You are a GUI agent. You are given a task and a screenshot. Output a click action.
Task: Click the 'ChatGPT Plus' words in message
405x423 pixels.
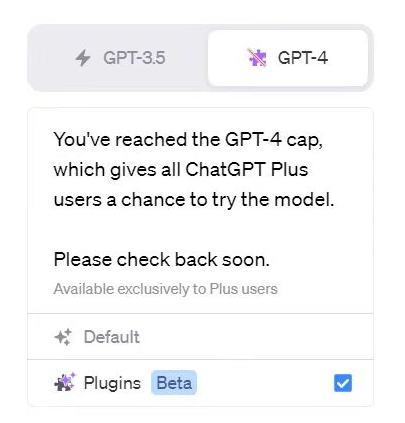click(247, 169)
